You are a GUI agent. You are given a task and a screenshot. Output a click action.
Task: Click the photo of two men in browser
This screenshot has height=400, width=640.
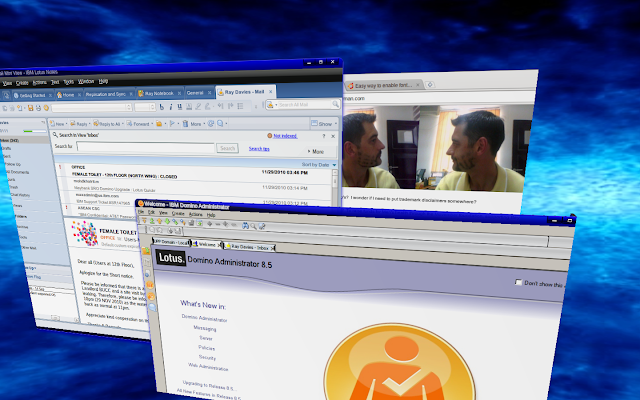[436, 148]
